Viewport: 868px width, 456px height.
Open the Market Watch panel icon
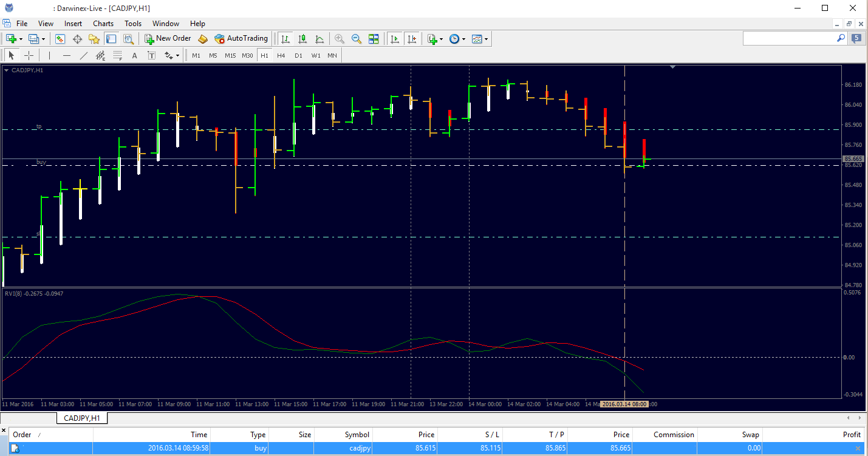(x=60, y=39)
